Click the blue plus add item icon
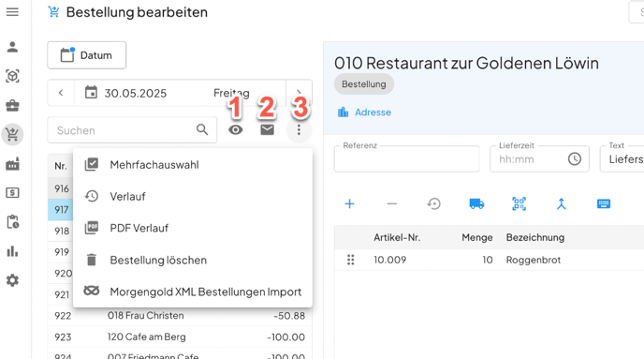The image size is (644, 359). pos(349,204)
